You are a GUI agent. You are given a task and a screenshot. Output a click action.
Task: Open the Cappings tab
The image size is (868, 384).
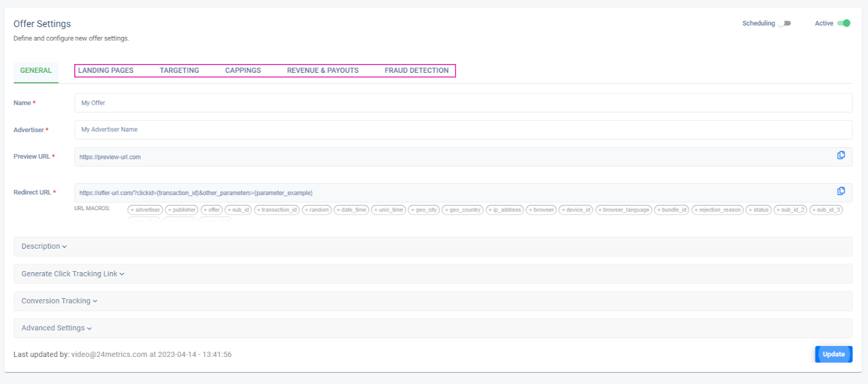pyautogui.click(x=243, y=71)
